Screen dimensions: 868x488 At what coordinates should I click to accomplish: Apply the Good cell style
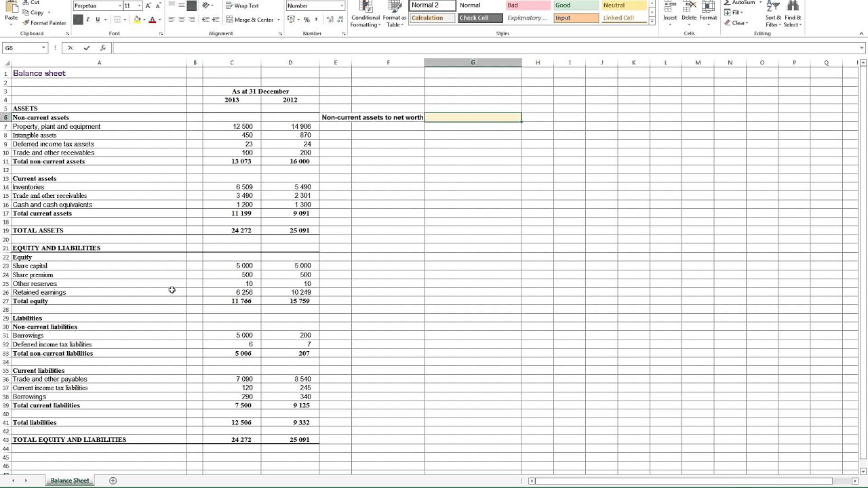pyautogui.click(x=576, y=5)
